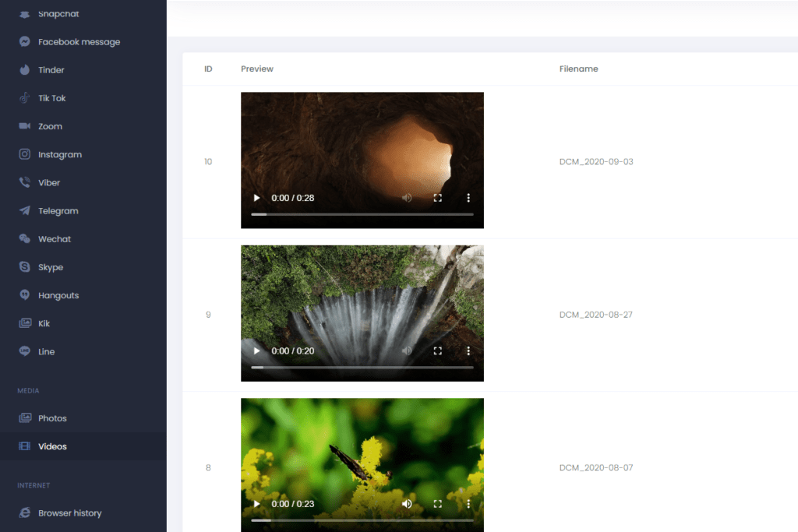The image size is (798, 532).
Task: Click the Hangouts quote icon
Action: pyautogui.click(x=24, y=294)
